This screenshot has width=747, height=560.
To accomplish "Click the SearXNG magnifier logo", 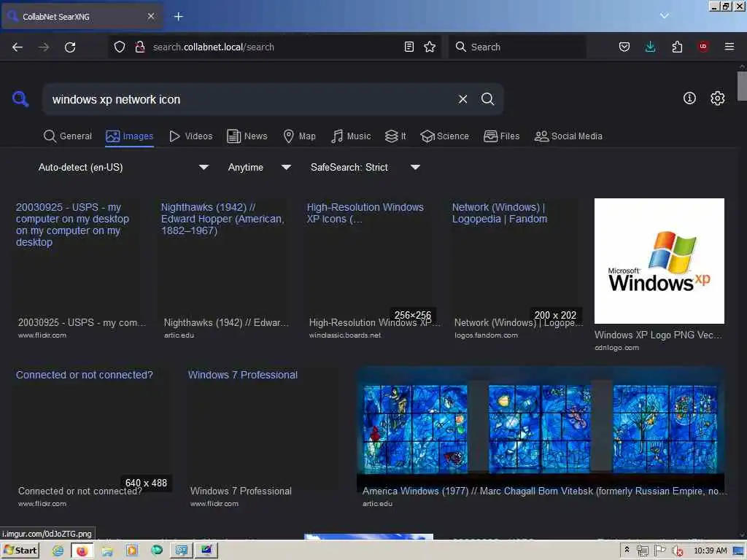I will [20, 99].
